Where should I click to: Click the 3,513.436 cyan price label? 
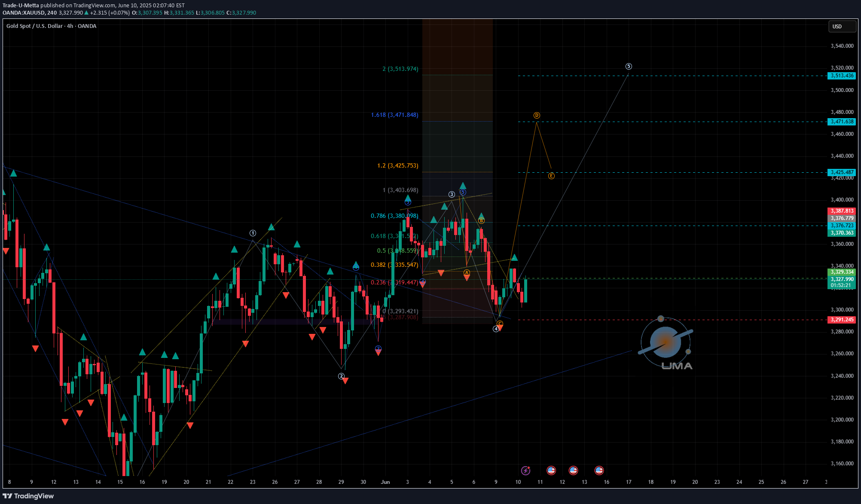pos(842,76)
